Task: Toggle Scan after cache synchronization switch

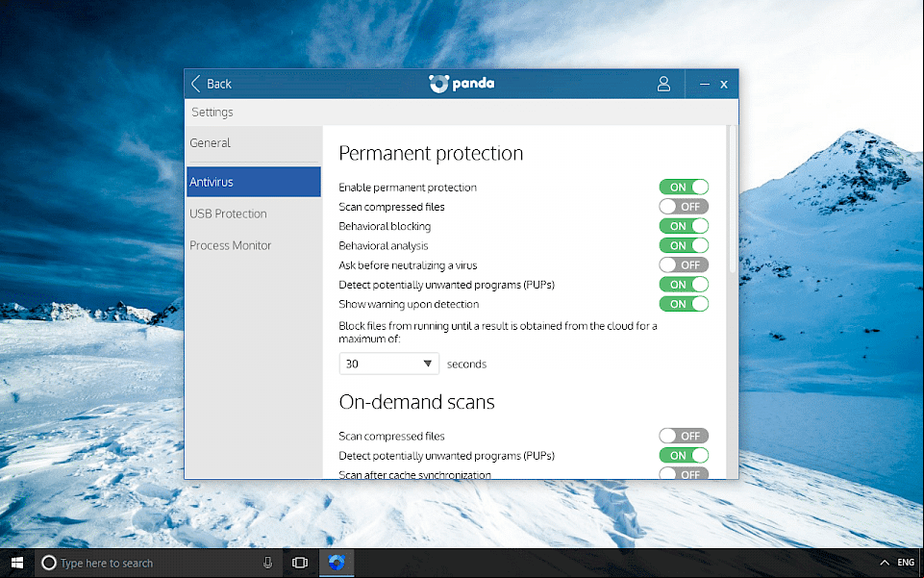Action: tap(684, 472)
